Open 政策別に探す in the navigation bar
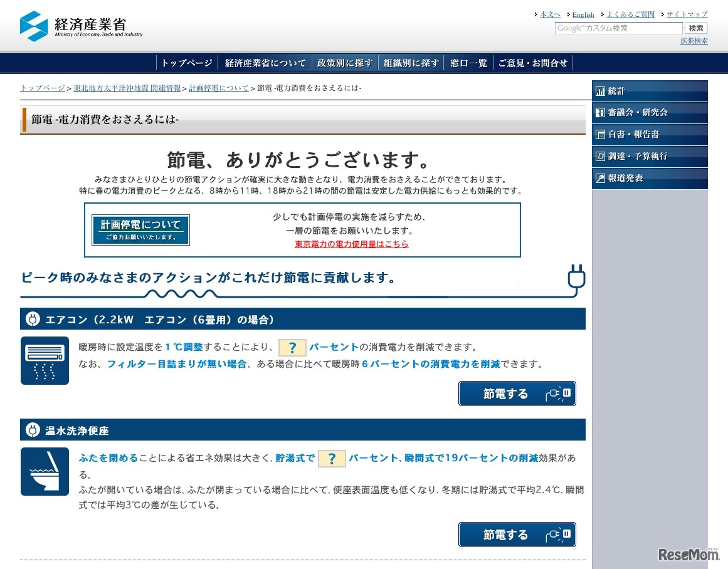728x569 pixels. click(x=345, y=63)
